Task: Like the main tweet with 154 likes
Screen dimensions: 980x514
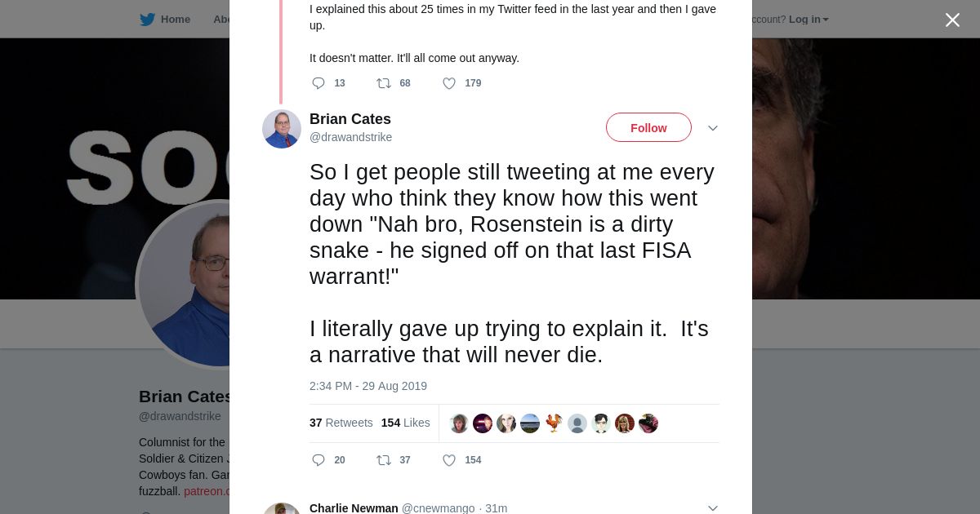Action: pyautogui.click(x=449, y=460)
